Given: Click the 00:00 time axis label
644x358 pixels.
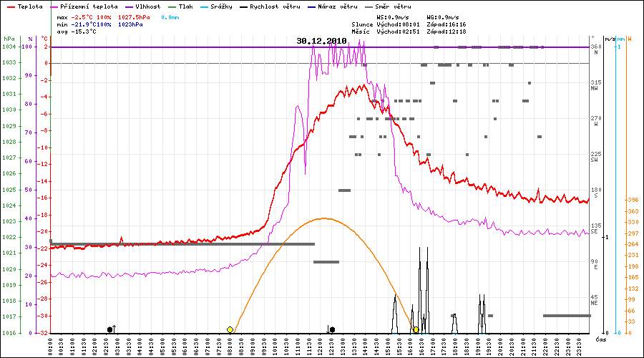Looking at the screenshot, I should coord(50,347).
